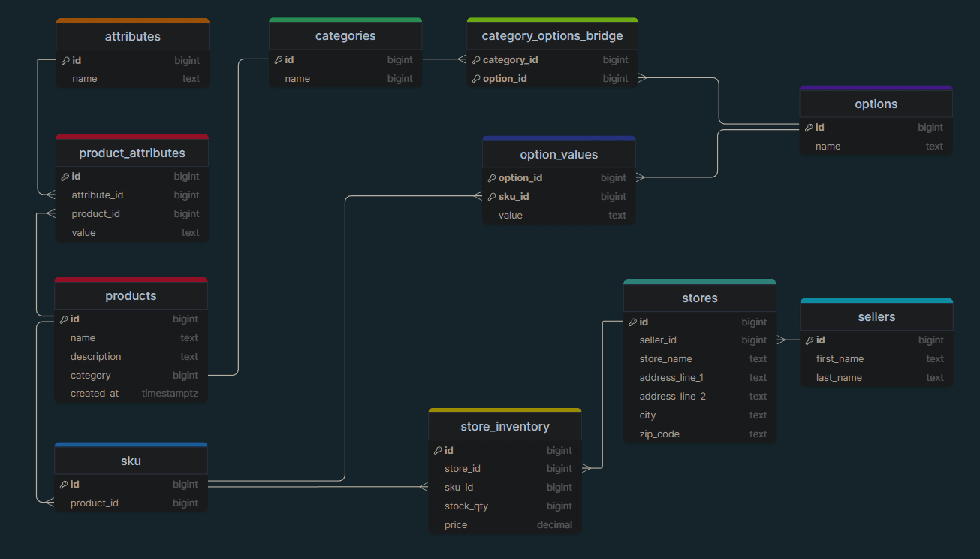Image resolution: width=980 pixels, height=559 pixels.
Task: Click the key icon in sellers id row
Action: click(x=810, y=340)
